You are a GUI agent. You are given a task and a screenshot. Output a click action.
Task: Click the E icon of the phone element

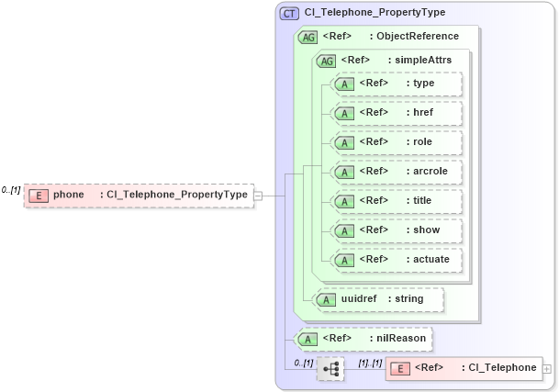click(x=39, y=196)
